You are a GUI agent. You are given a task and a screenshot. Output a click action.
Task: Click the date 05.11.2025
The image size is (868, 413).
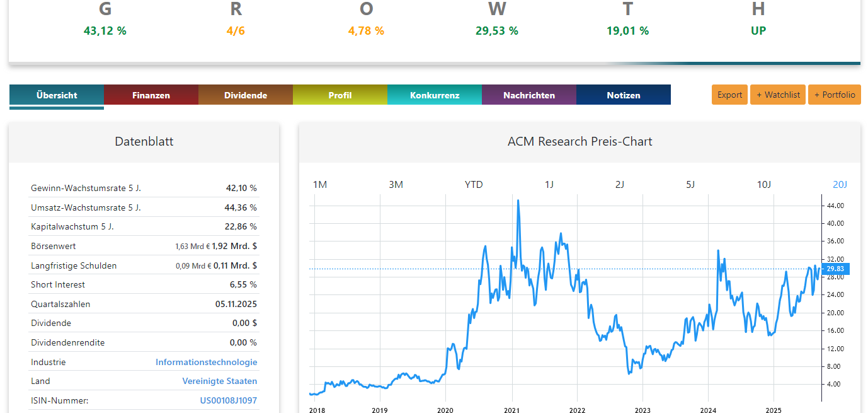pos(236,304)
